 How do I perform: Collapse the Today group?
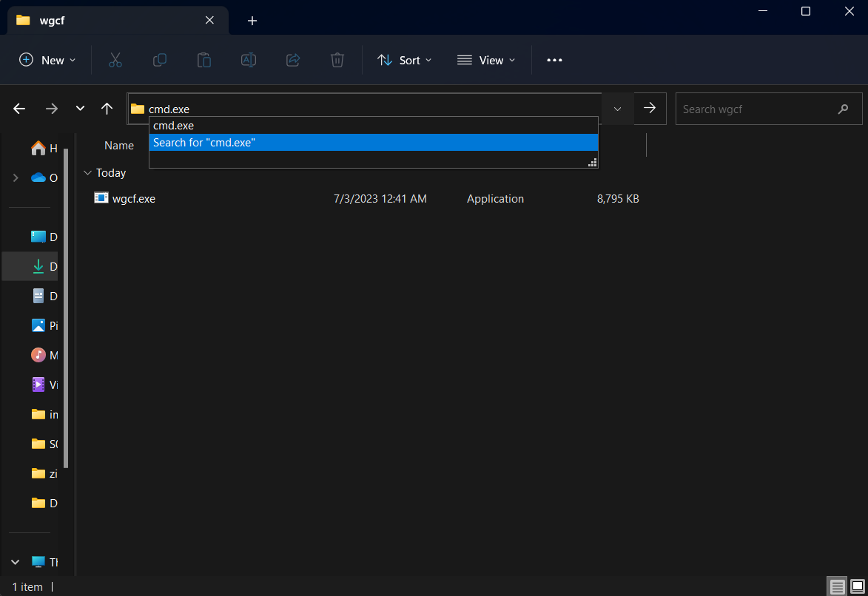[87, 173]
